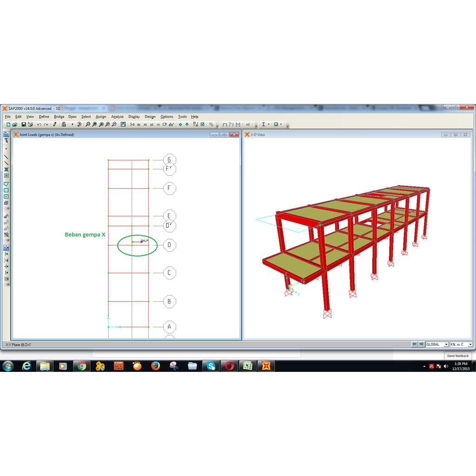Image resolution: width=476 pixels, height=476 pixels.
Task: Click the Save floppy disk icon
Action: [24, 125]
